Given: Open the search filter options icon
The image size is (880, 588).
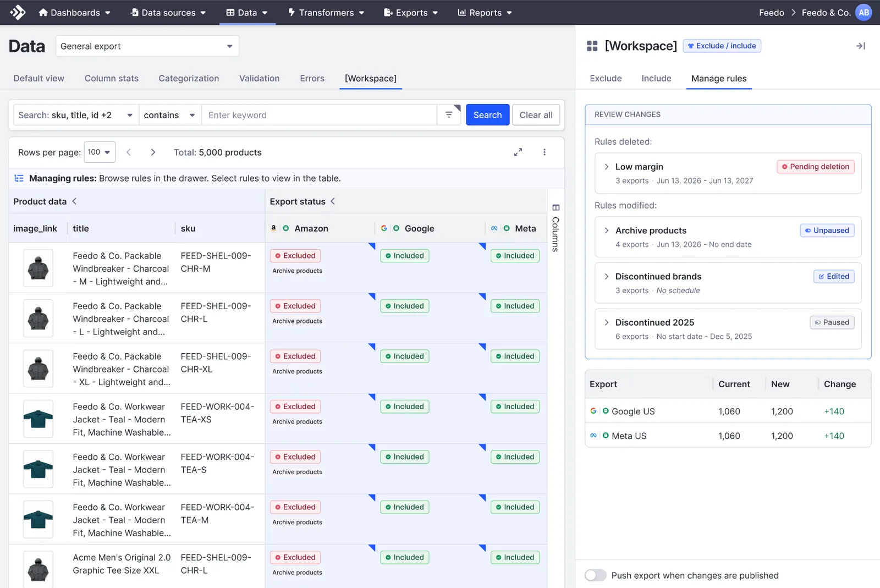Looking at the screenshot, I should (x=449, y=114).
